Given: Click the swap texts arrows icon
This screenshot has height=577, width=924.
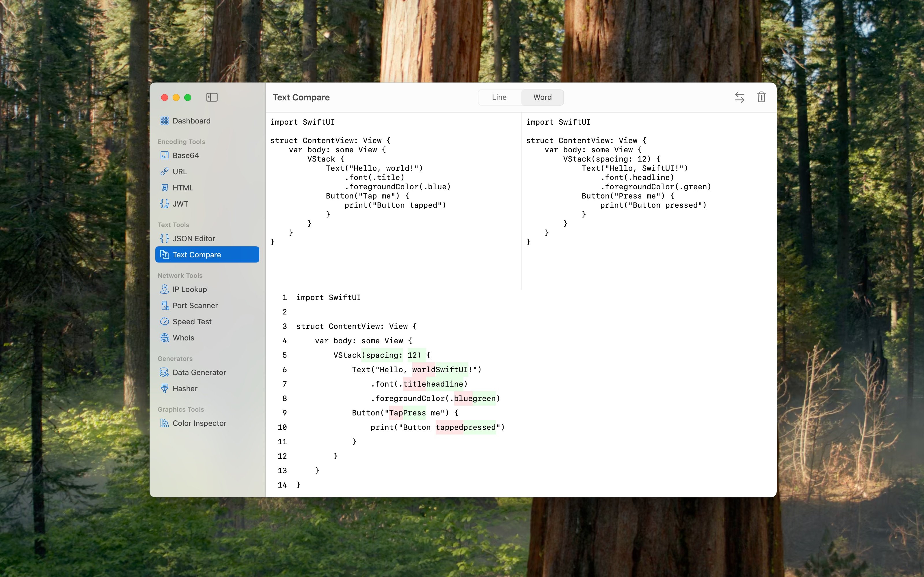Looking at the screenshot, I should point(739,97).
